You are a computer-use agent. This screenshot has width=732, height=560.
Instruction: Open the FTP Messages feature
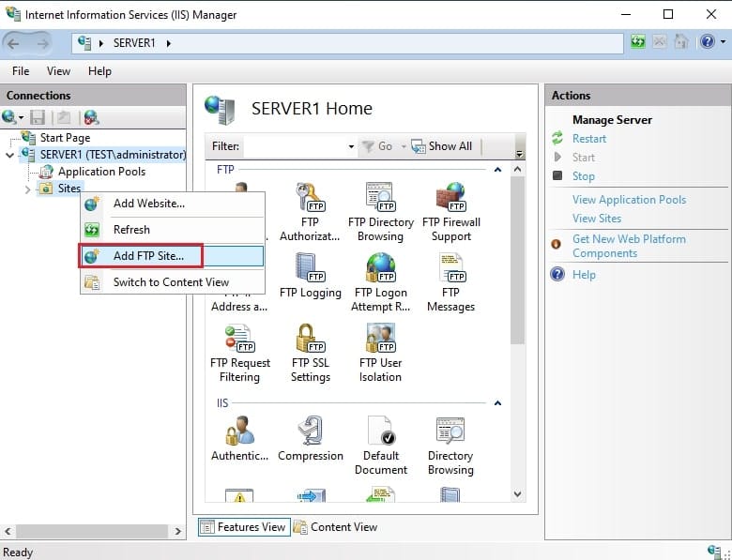click(x=451, y=282)
